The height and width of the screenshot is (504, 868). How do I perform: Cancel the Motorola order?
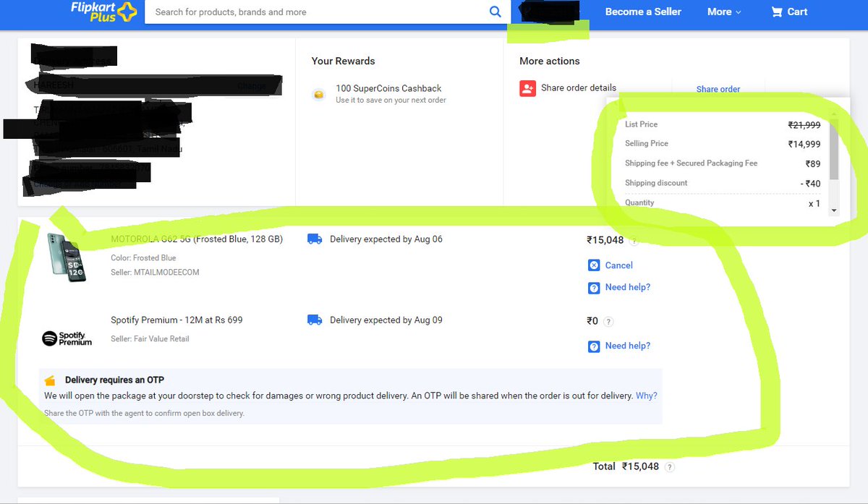click(x=619, y=265)
